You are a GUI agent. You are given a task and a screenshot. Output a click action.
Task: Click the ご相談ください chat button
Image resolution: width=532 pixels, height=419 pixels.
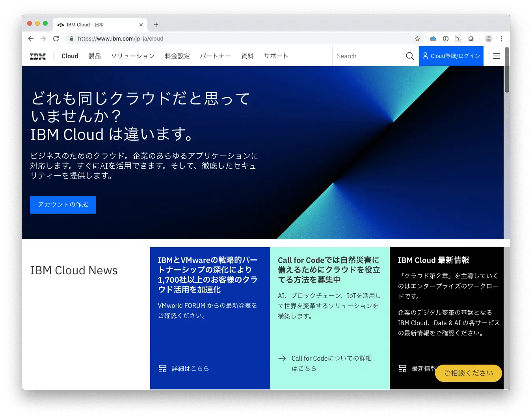click(x=469, y=373)
